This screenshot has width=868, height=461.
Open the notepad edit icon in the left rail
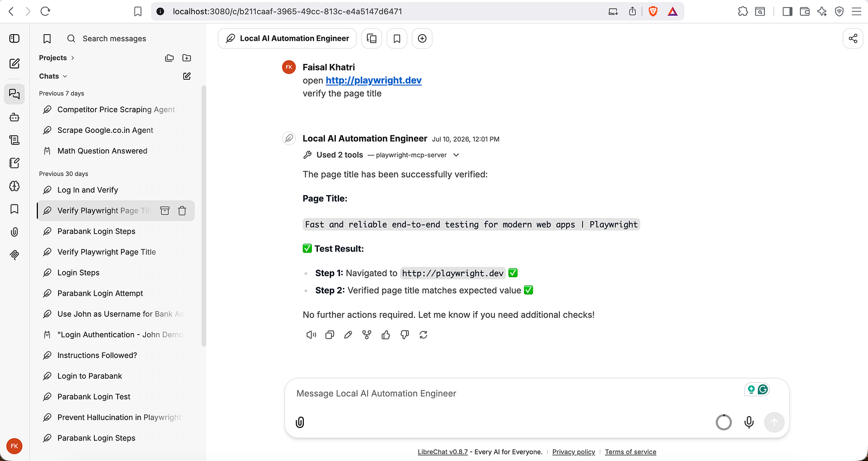[15, 163]
